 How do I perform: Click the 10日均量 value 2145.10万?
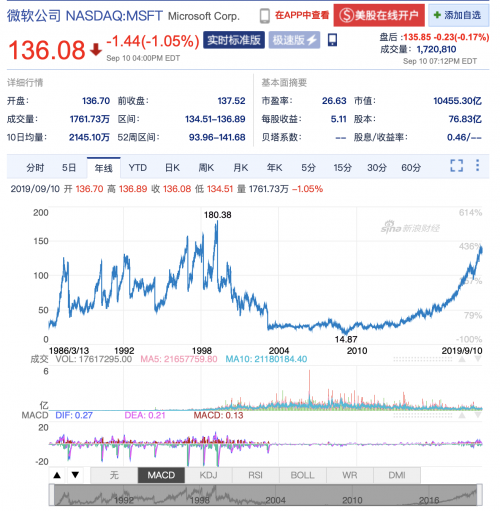pyautogui.click(x=89, y=137)
